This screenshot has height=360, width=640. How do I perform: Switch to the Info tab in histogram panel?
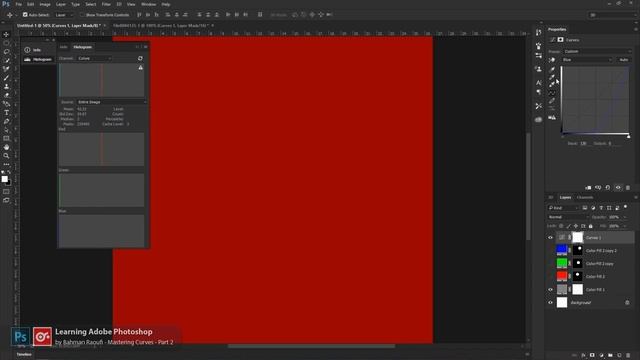64,47
